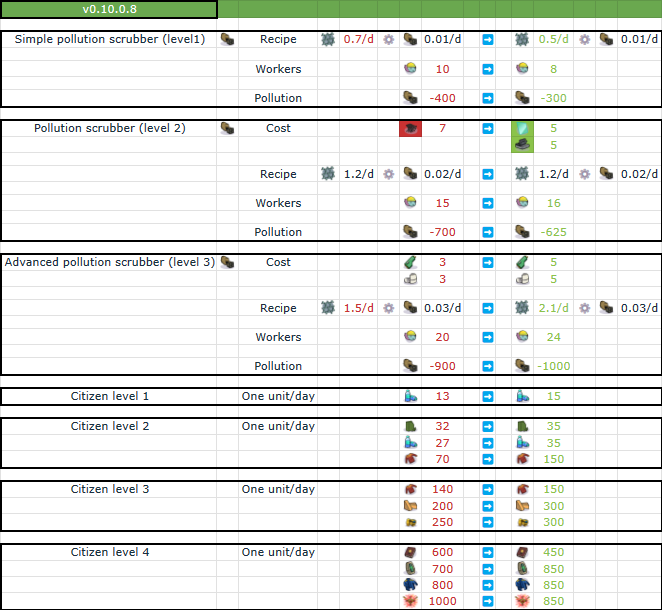
Task: Click pollution icon beside Pollution scrubber (level 2)
Action: coord(228,128)
